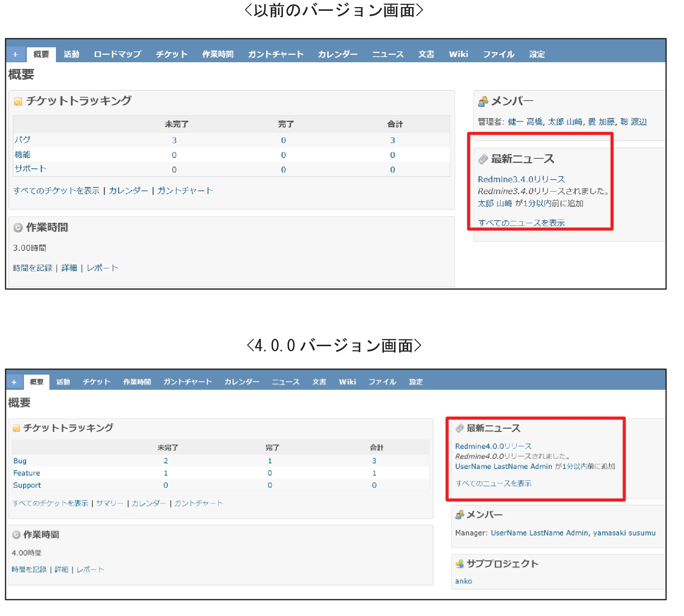Image resolution: width=684 pixels, height=616 pixels.
Task: Click サマリー link in 4.0.0 screen
Action: 110,503
